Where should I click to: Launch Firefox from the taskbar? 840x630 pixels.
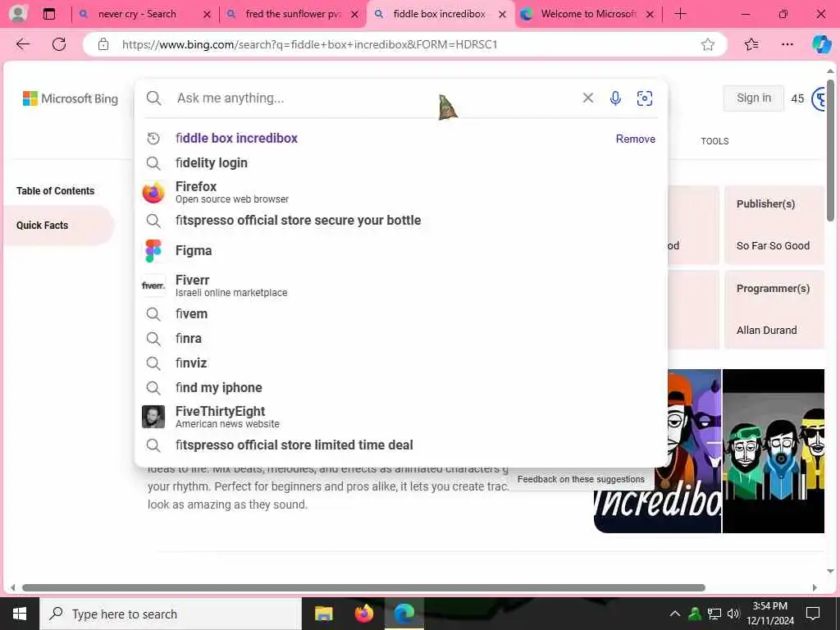tap(363, 614)
